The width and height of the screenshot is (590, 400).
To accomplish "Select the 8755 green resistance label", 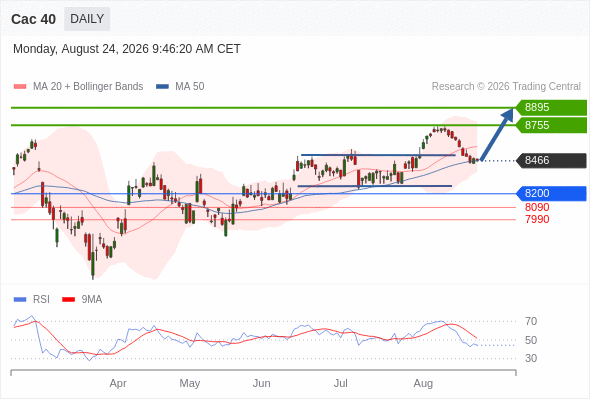I will (x=551, y=125).
